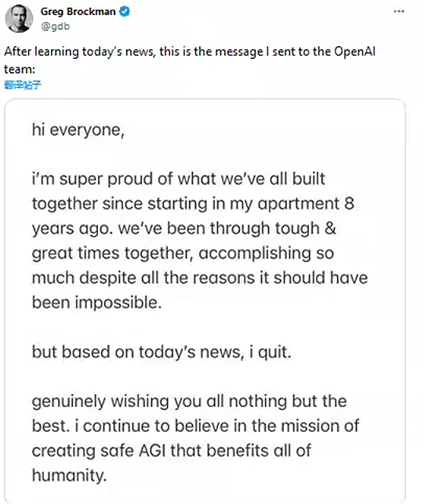Click the word 'OpenAI' in the tweet

354,52
